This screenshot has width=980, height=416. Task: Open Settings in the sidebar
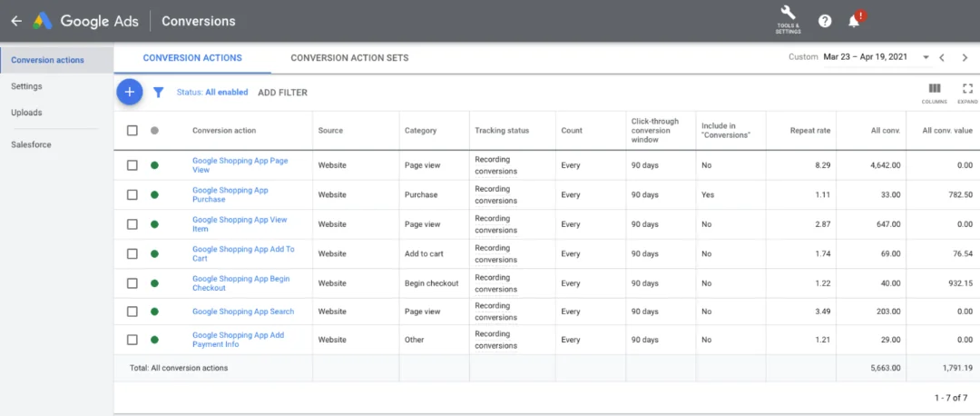pos(26,86)
